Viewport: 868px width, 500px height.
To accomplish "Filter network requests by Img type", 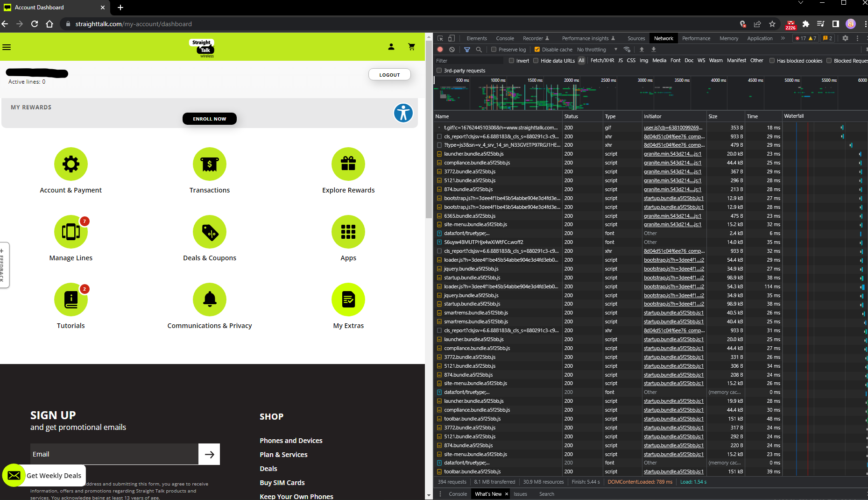I will coord(644,61).
